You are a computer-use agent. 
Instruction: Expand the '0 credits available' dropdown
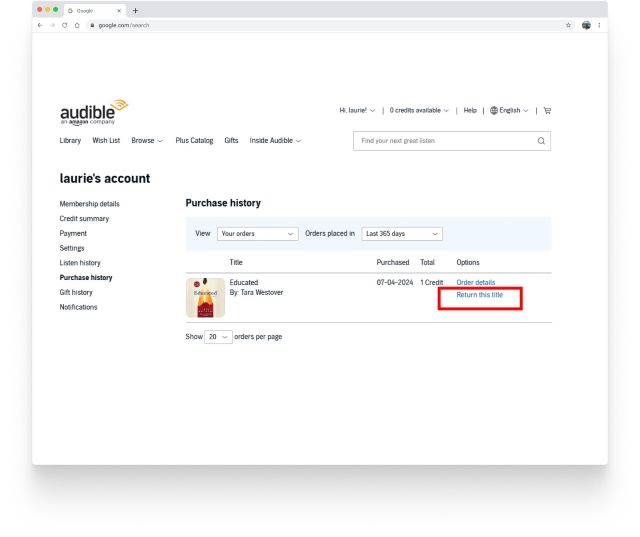[x=418, y=110]
